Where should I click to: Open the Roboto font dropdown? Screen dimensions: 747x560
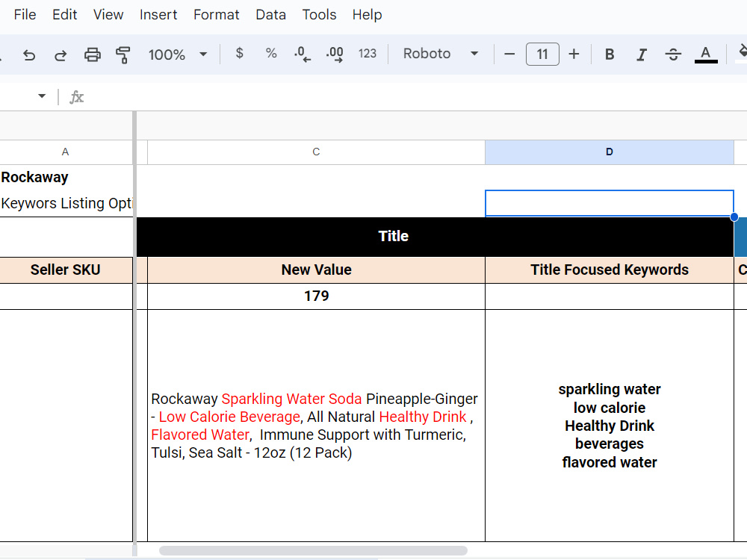pos(440,53)
